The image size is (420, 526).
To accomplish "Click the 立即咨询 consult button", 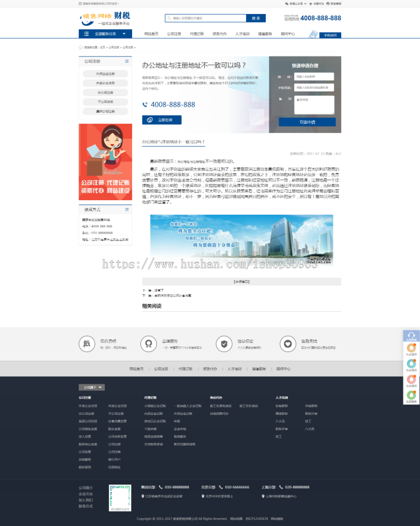I will click(x=161, y=120).
